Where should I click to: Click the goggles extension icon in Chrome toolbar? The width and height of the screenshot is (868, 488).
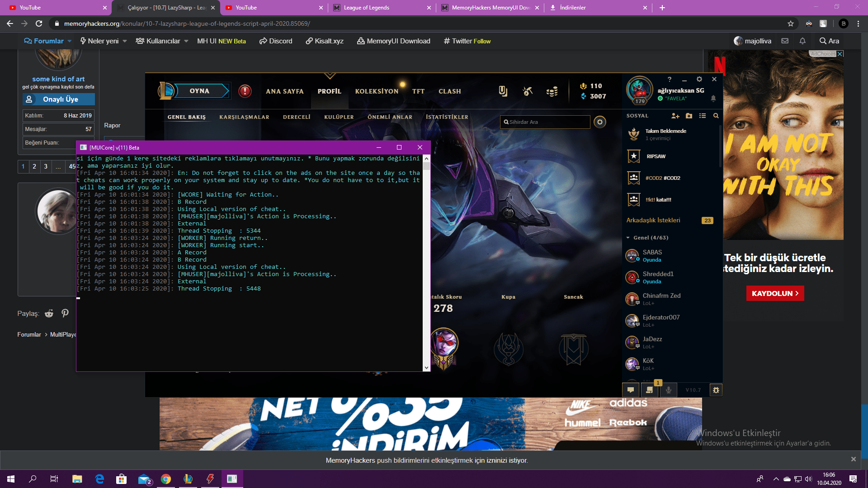(809, 23)
